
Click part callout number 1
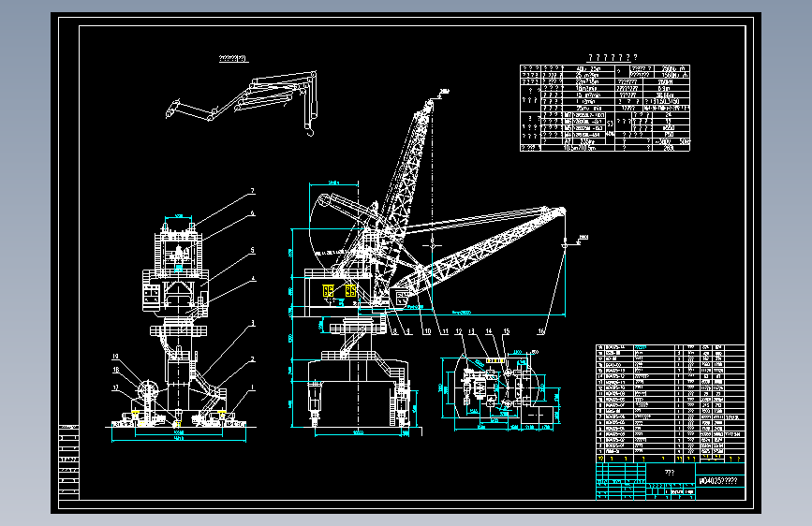coord(253,387)
